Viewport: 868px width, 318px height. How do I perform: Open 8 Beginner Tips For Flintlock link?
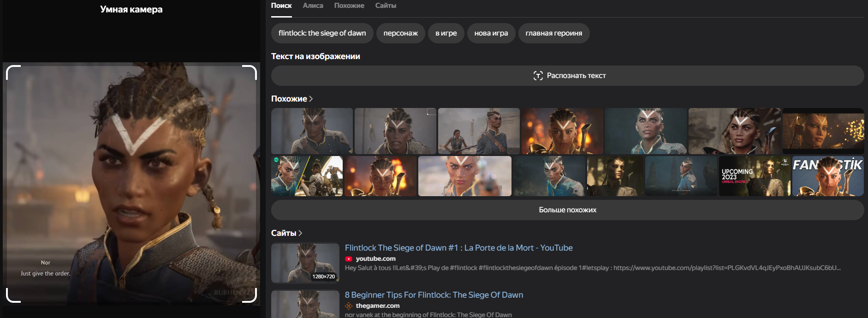pyautogui.click(x=434, y=295)
